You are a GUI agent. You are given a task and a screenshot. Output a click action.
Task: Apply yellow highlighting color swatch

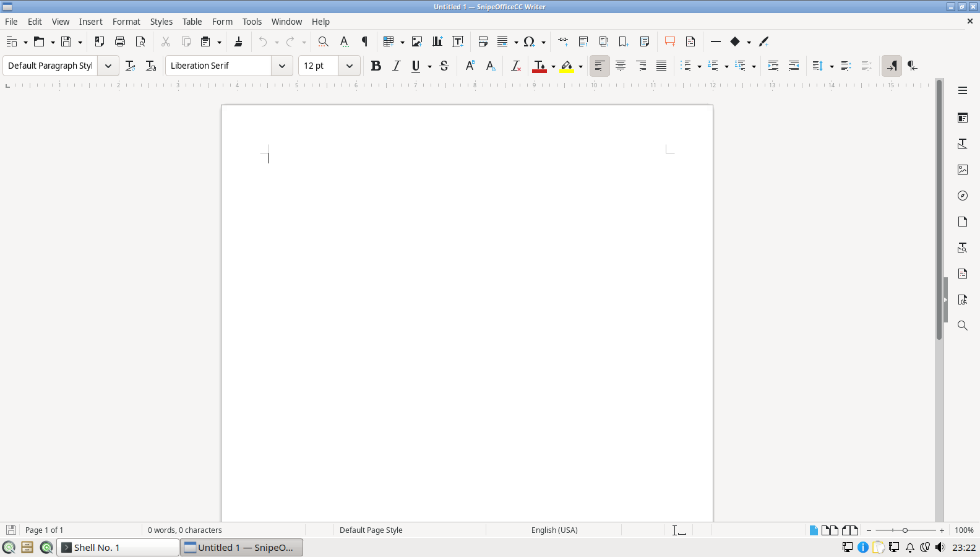pos(567,66)
